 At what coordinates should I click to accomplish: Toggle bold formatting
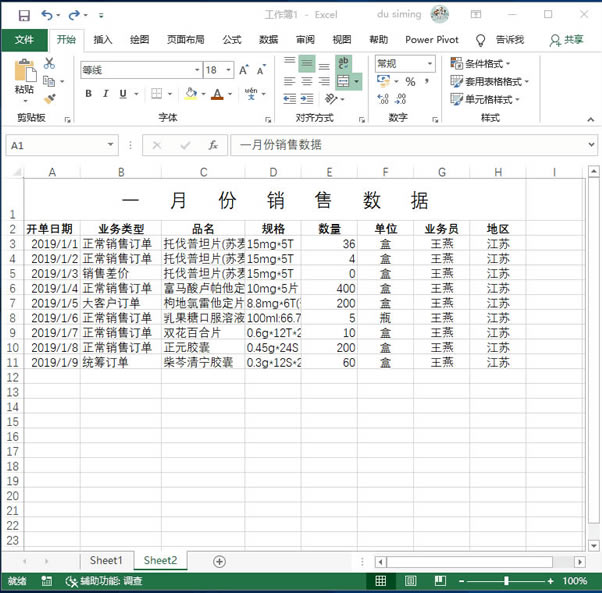88,94
